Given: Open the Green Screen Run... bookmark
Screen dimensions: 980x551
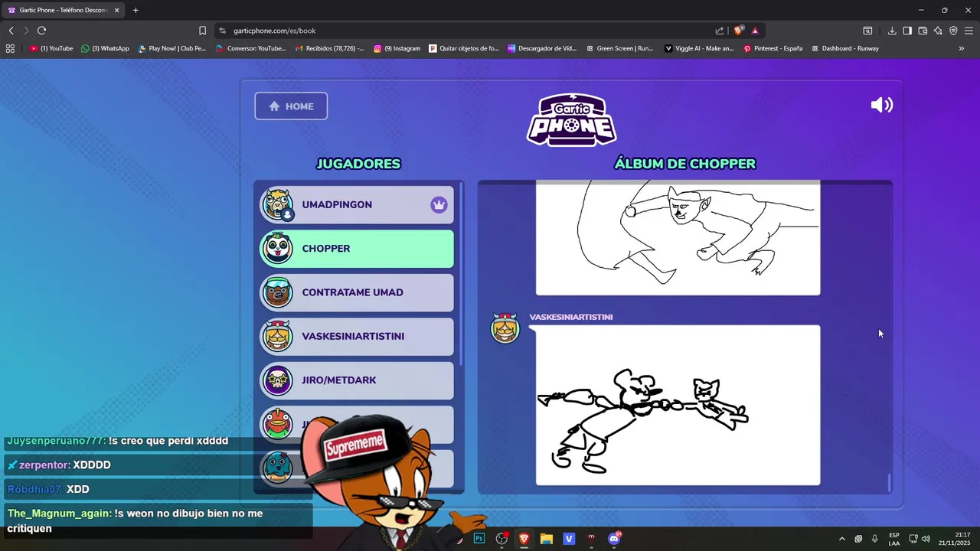Looking at the screenshot, I should point(620,48).
